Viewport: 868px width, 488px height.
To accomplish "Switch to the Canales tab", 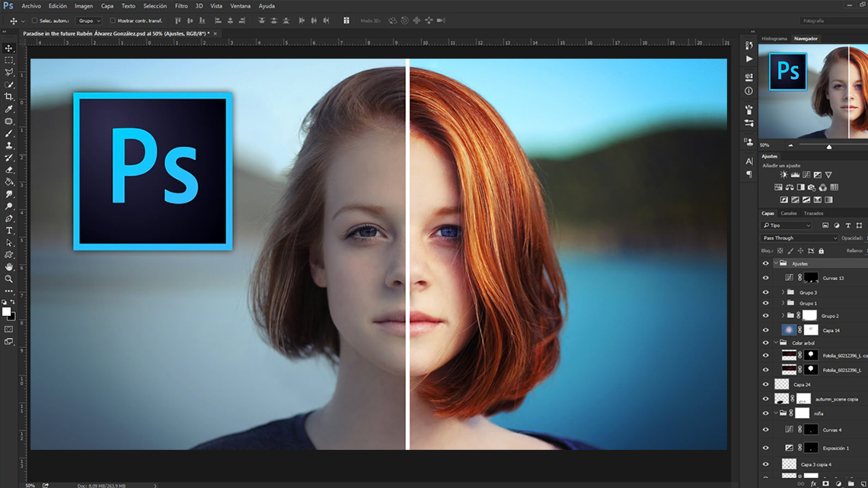I will [x=789, y=214].
